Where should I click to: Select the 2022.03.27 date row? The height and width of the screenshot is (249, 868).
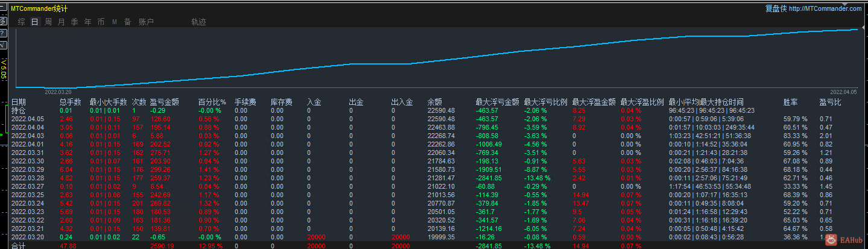coord(27,186)
